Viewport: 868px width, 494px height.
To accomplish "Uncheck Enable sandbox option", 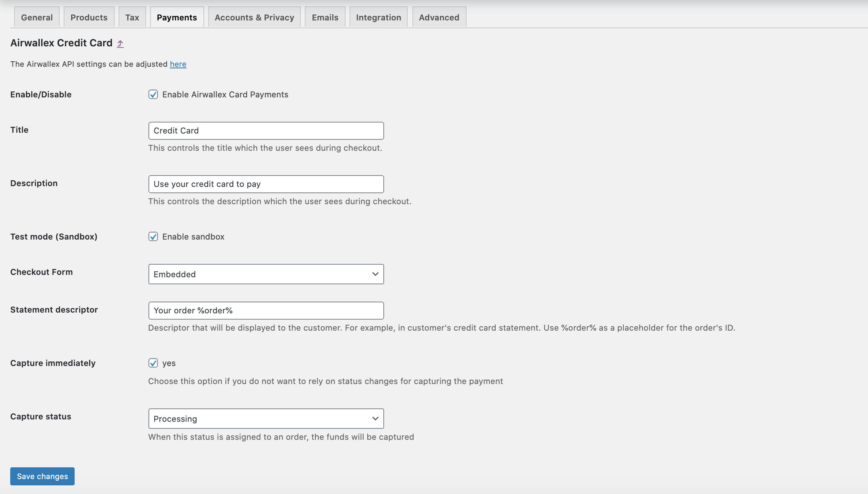I will click(x=153, y=236).
